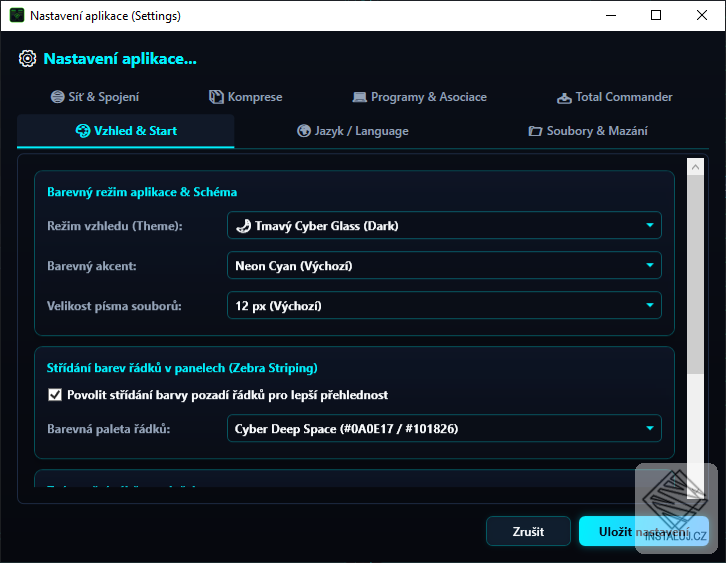
Task: Toggle Povolit střídání barvy pozadí řádků checkbox
Action: click(55, 395)
